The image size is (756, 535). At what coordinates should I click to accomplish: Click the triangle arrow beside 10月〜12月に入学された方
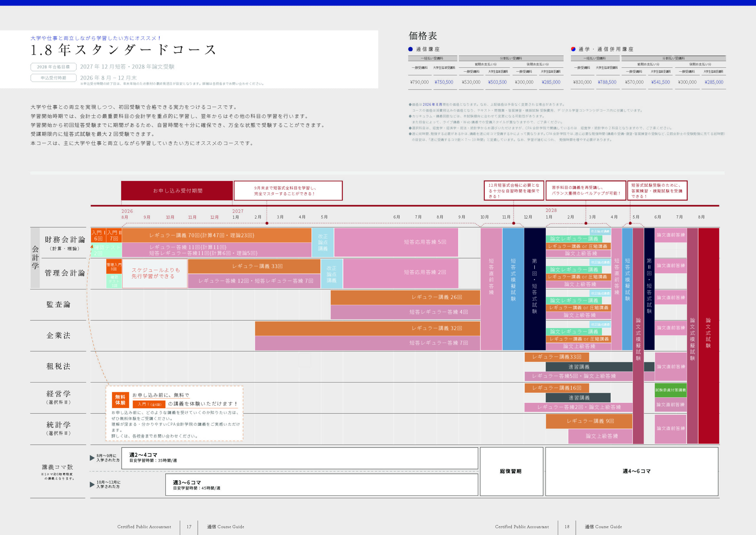(x=92, y=484)
